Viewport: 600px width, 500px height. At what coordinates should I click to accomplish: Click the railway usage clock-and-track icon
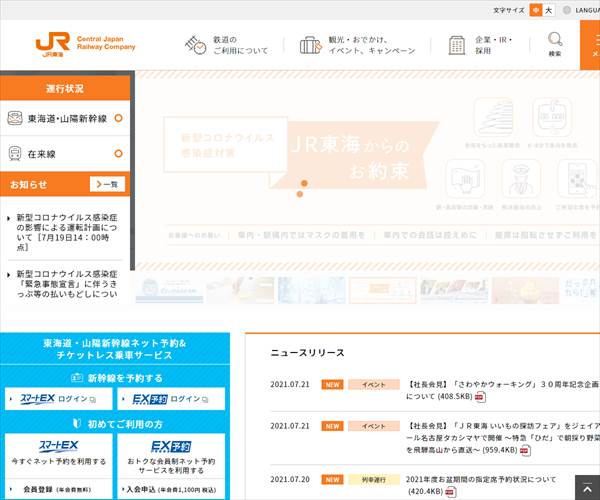pos(196,45)
